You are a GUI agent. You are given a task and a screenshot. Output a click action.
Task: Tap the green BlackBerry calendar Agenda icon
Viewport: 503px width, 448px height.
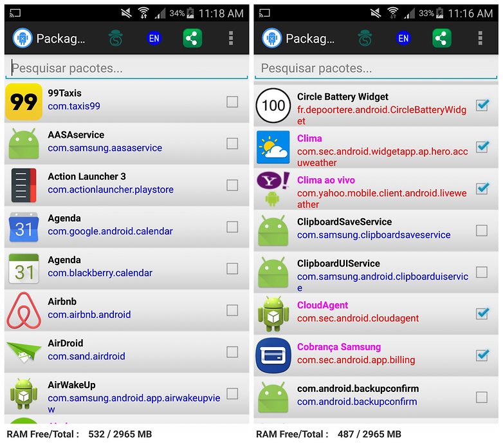[x=24, y=268]
